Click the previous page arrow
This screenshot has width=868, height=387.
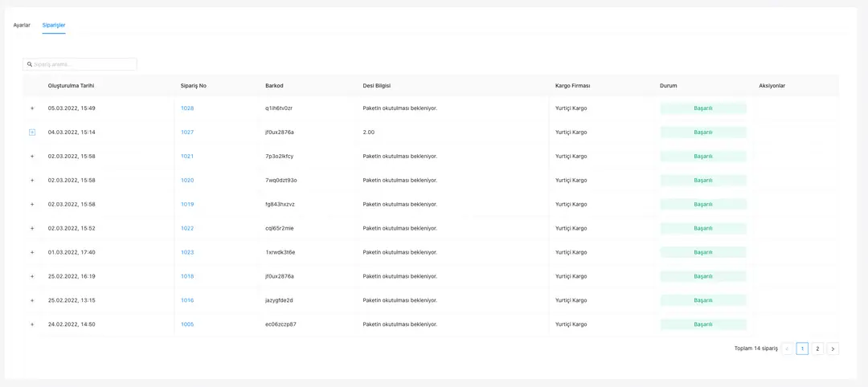[x=787, y=348]
